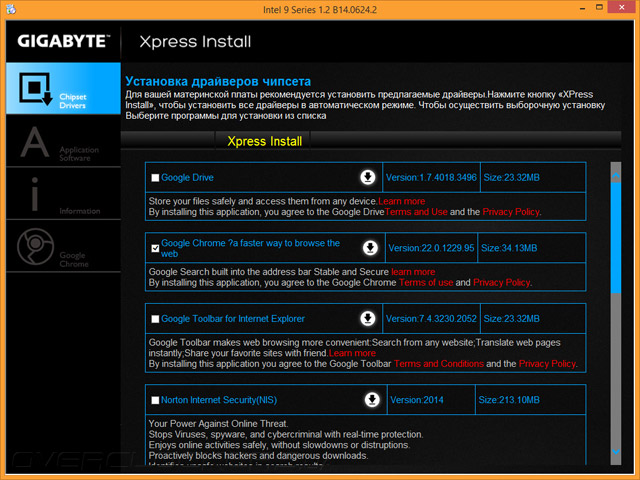Select the Xpress Install tab
Viewport: 640px width, 480px height.
tap(264, 141)
